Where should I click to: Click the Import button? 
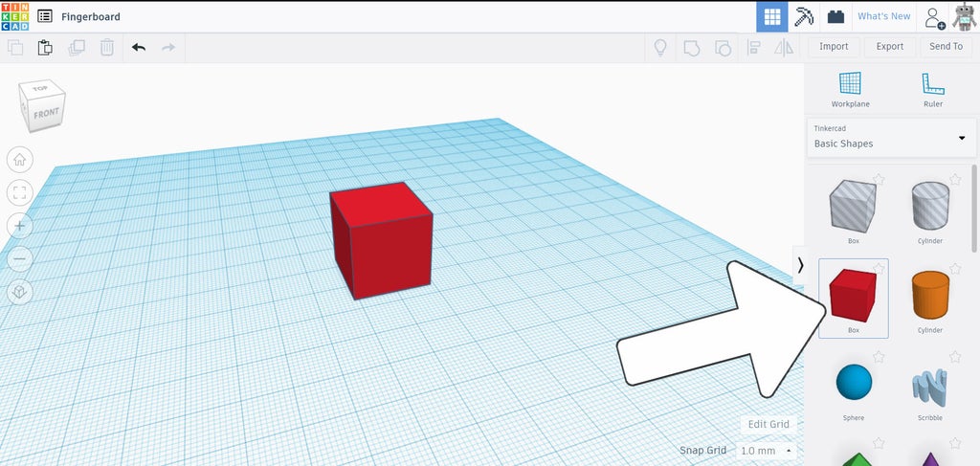click(x=834, y=46)
